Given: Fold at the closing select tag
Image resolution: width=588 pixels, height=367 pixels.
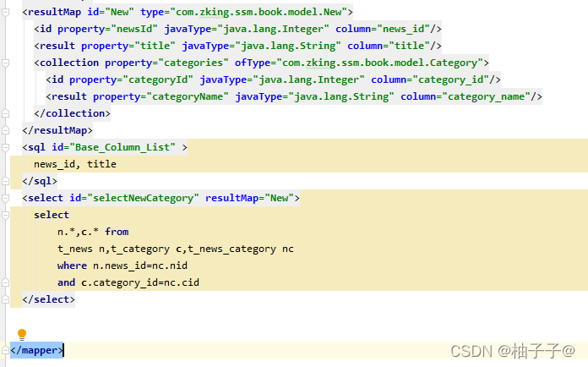Looking at the screenshot, I should 5,299.
